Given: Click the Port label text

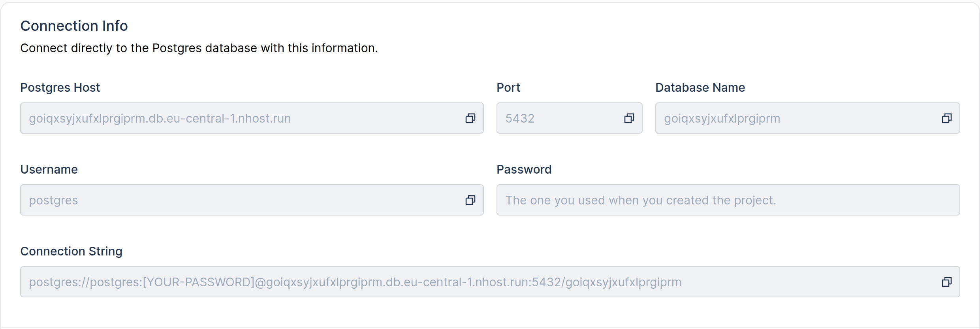Looking at the screenshot, I should pyautogui.click(x=508, y=87).
